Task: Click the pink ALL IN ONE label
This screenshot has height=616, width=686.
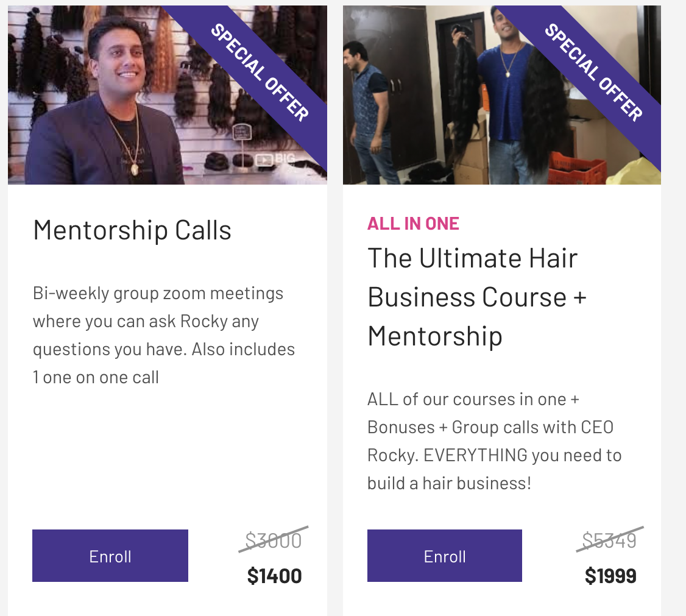Action: point(413,224)
